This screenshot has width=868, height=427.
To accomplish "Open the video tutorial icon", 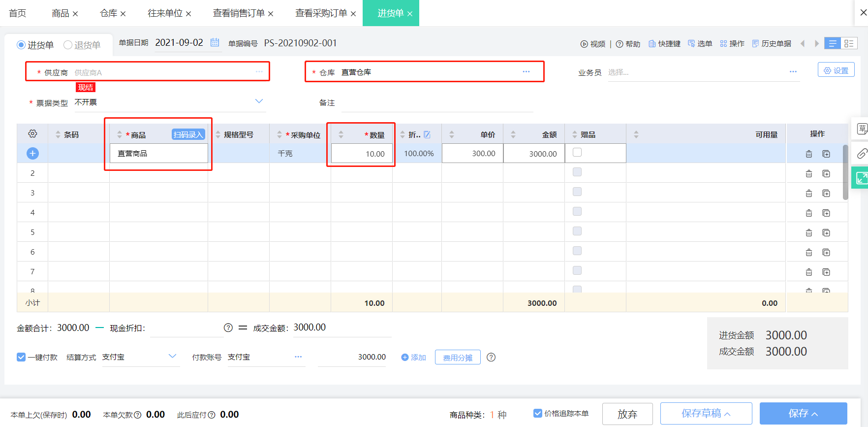I will click(x=584, y=44).
